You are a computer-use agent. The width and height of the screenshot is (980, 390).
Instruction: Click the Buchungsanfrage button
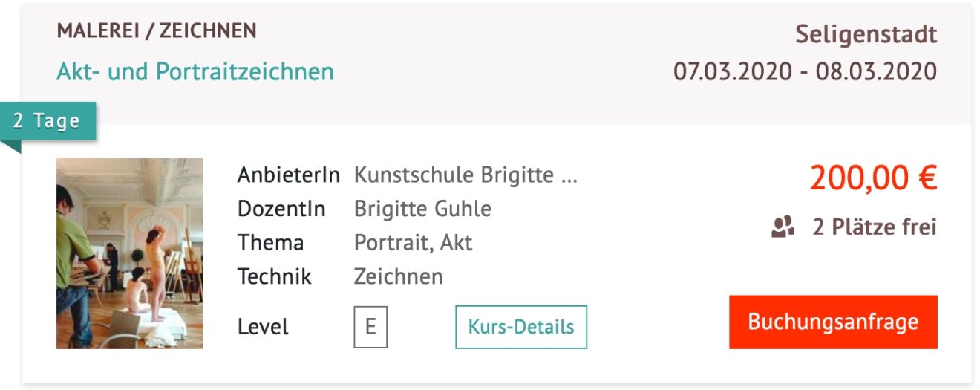click(x=833, y=322)
